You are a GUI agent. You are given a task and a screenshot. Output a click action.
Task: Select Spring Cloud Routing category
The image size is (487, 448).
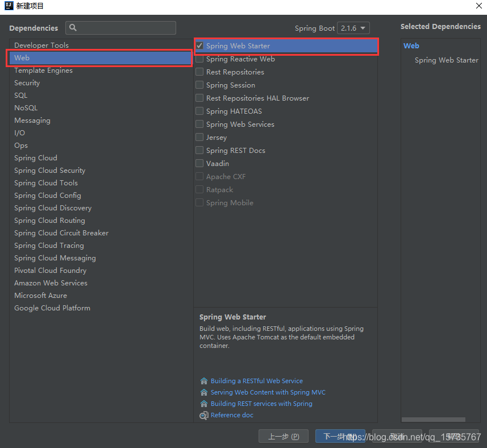click(x=101, y=220)
